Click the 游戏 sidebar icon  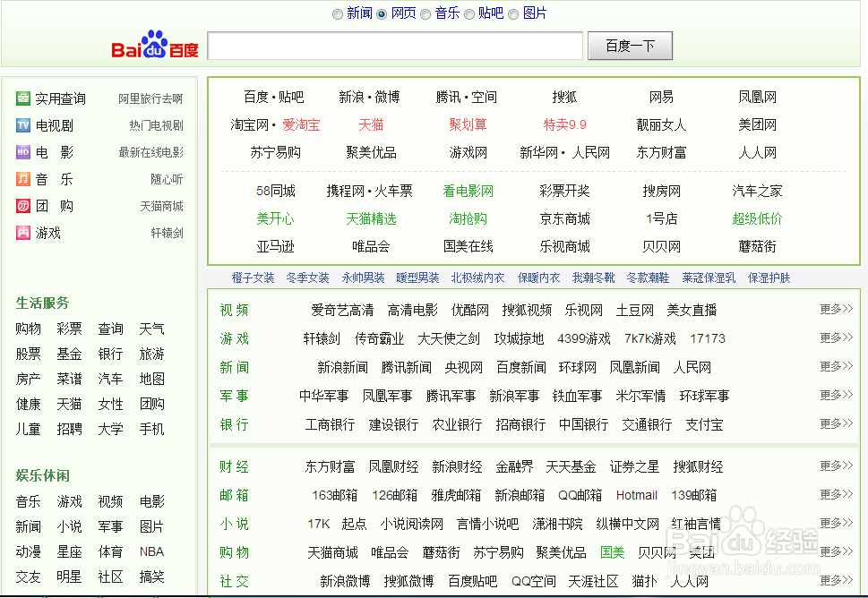point(23,233)
